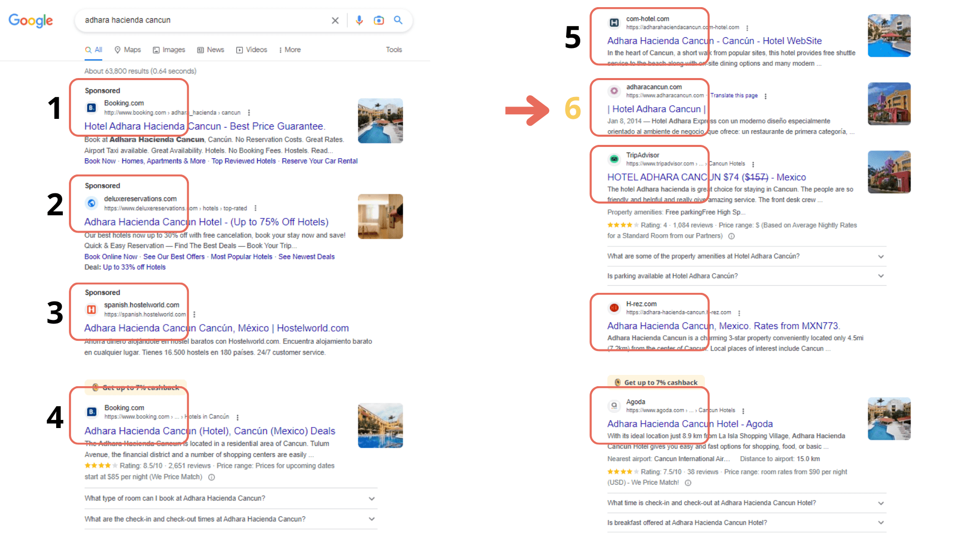Click 'Reserve Your Car Rental' sitelink
This screenshot has width=980, height=551.
(320, 161)
